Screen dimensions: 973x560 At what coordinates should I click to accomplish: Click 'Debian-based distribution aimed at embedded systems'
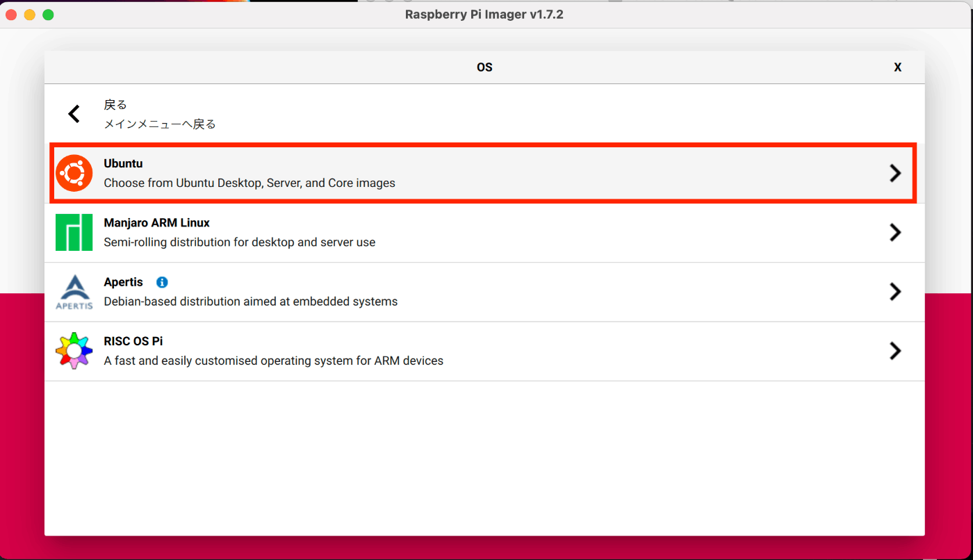pyautogui.click(x=251, y=302)
